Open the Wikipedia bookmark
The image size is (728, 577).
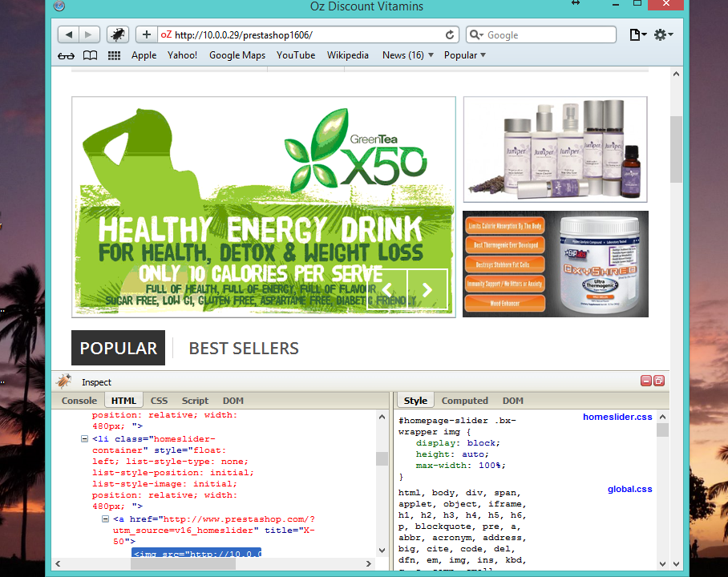pyautogui.click(x=348, y=55)
